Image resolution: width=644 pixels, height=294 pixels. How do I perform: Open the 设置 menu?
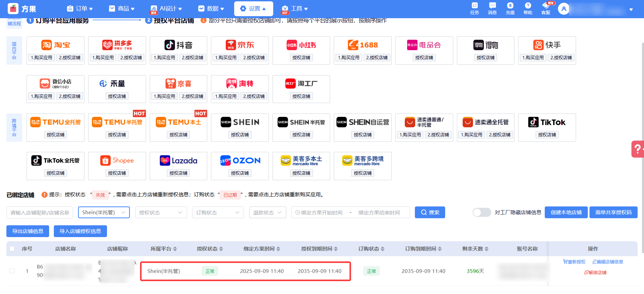[x=253, y=9]
